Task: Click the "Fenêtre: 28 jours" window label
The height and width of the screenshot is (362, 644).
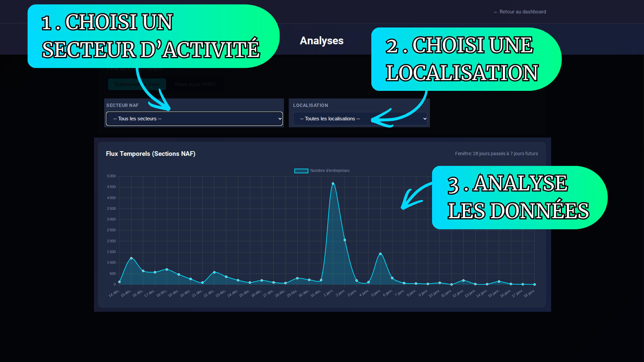Action: [496, 154]
